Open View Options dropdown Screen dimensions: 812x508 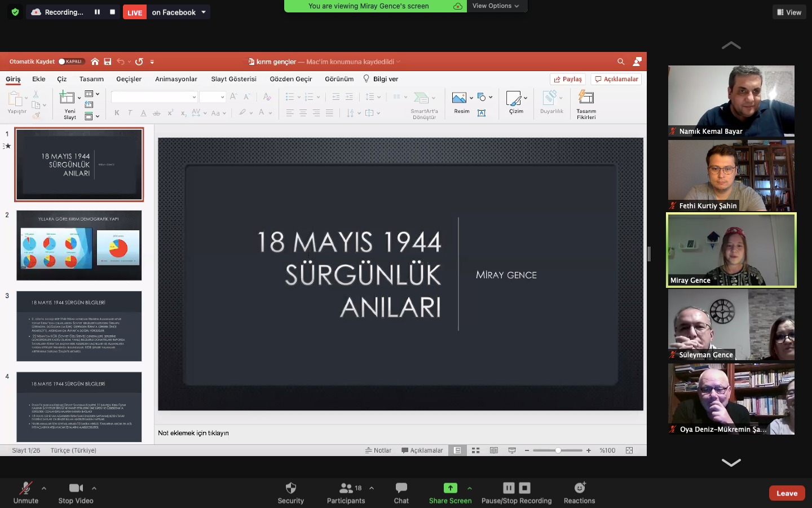(496, 6)
